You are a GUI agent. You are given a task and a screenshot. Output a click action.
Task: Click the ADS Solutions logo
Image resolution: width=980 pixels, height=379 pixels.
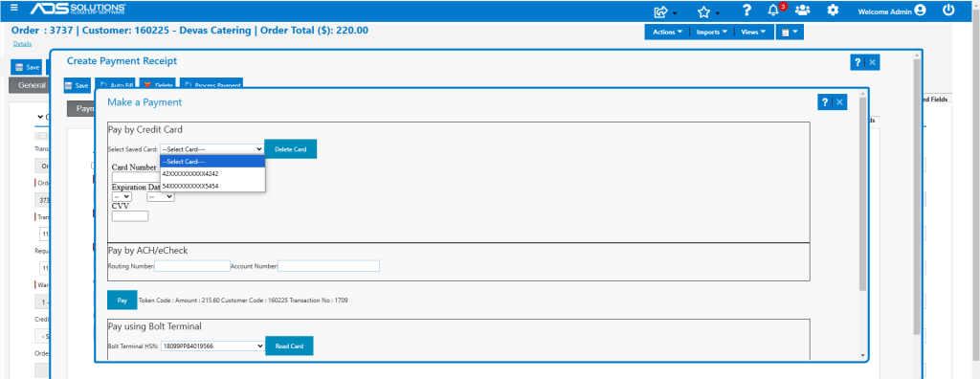pyautogui.click(x=78, y=10)
